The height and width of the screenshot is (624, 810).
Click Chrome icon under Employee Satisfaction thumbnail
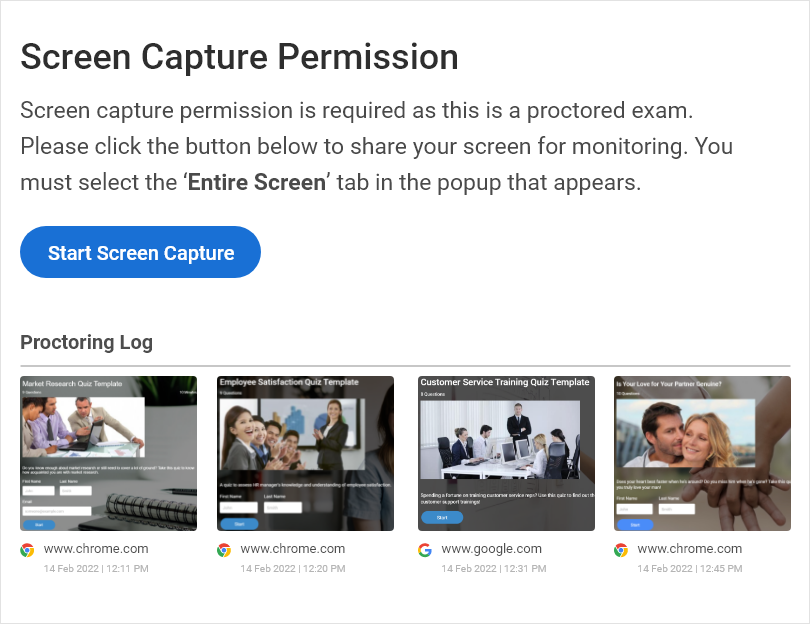[224, 549]
